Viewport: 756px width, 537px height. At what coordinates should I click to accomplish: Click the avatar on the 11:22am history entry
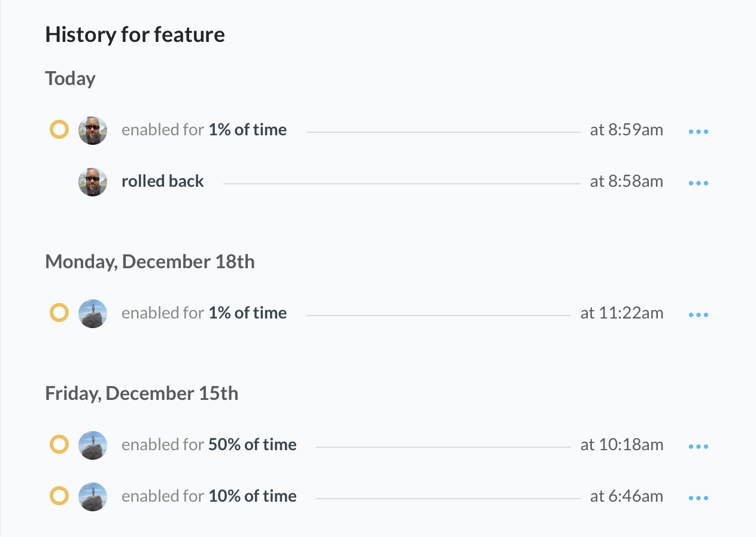point(93,313)
